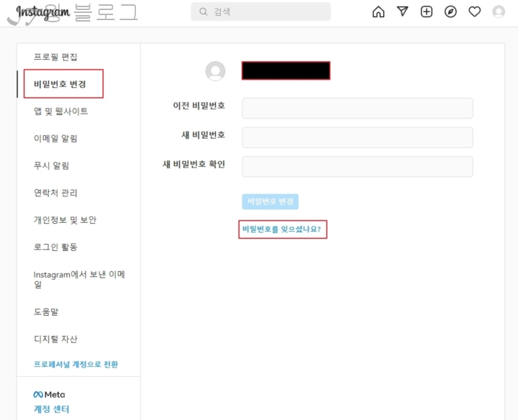The image size is (518, 420).
Task: Click the 검색 search field
Action: pyautogui.click(x=260, y=12)
